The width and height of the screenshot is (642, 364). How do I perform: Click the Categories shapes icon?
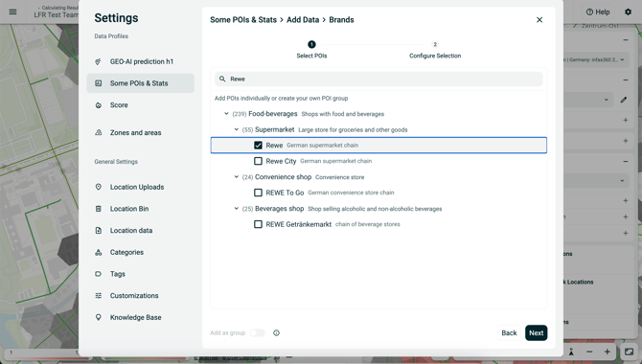tap(99, 252)
